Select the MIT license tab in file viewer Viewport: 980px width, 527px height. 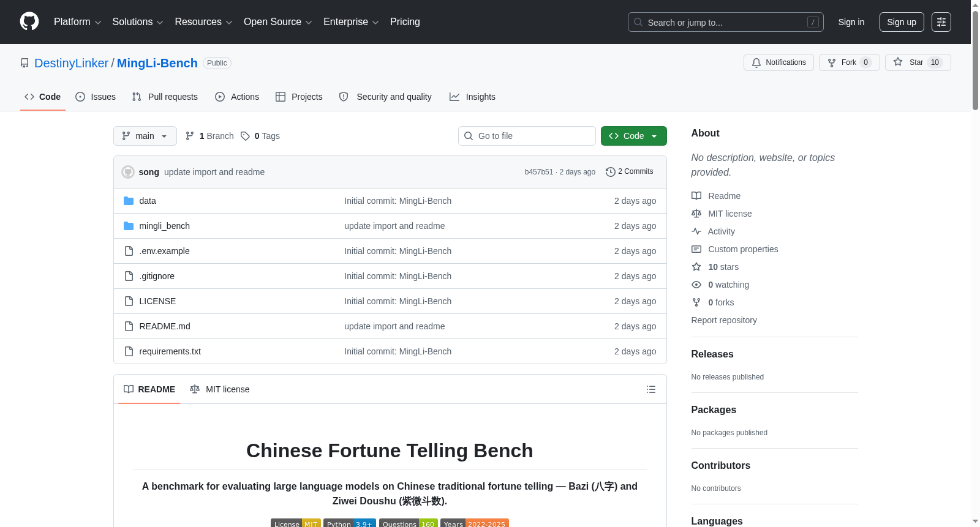tap(220, 389)
